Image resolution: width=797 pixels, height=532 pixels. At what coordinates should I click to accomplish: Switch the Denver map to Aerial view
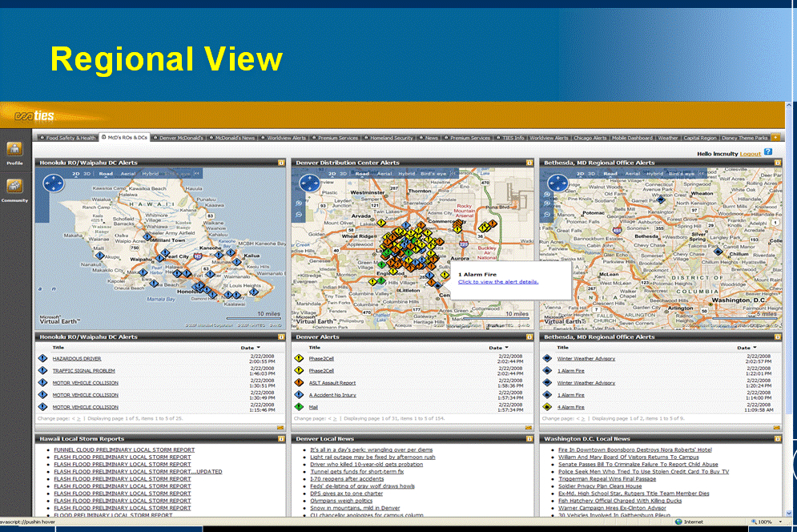(384, 174)
